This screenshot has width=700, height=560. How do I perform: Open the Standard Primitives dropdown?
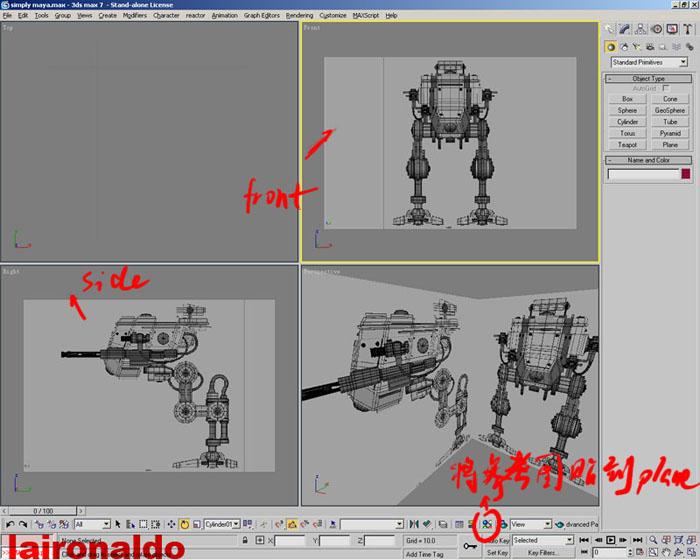click(649, 62)
